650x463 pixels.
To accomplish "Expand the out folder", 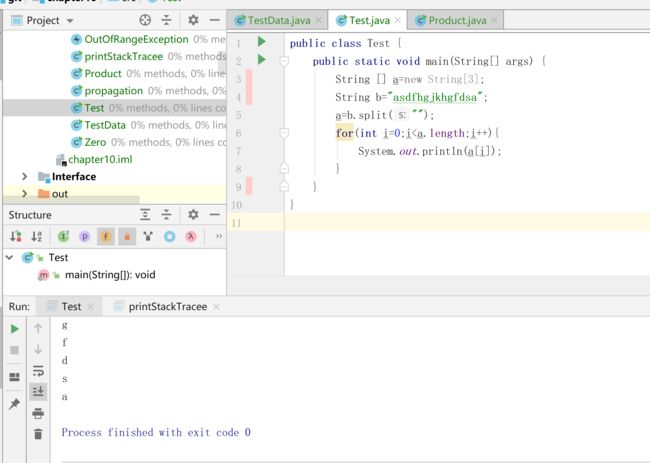I will tap(24, 194).
